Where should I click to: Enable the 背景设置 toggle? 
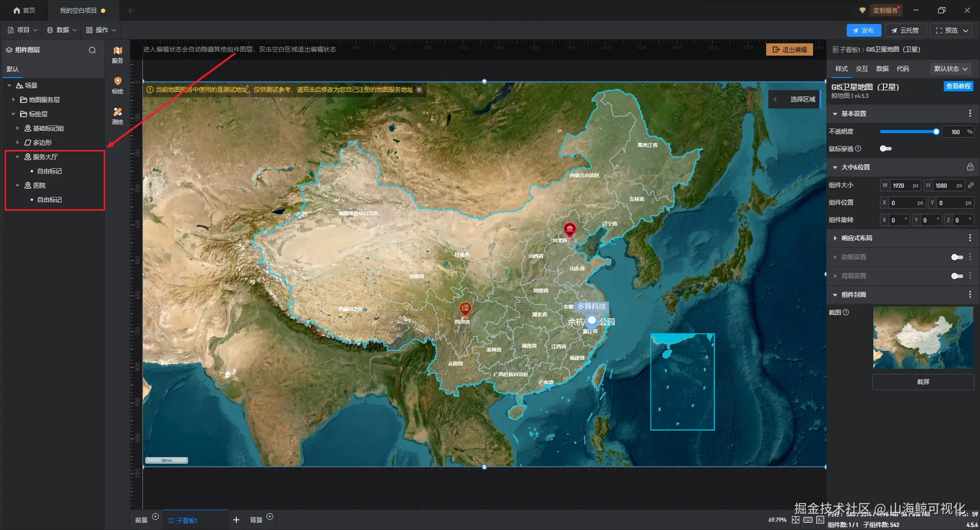click(957, 276)
